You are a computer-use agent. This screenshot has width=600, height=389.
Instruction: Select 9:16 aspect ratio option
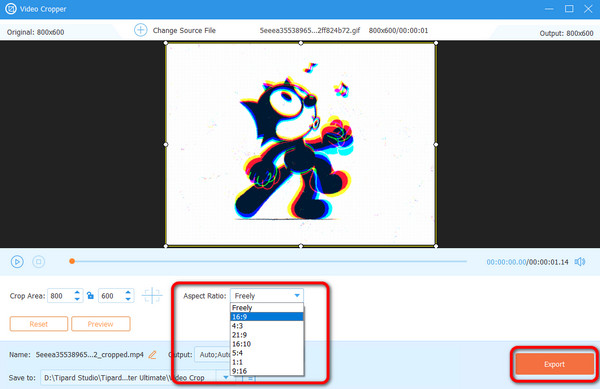(x=267, y=371)
